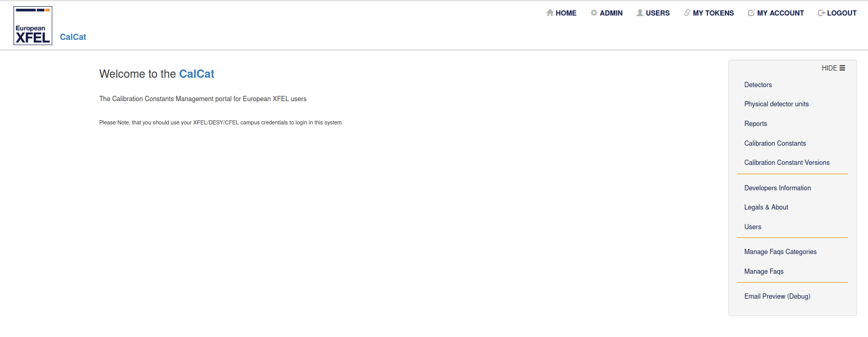
Task: Open USERS in the top navigation
Action: pyautogui.click(x=658, y=13)
